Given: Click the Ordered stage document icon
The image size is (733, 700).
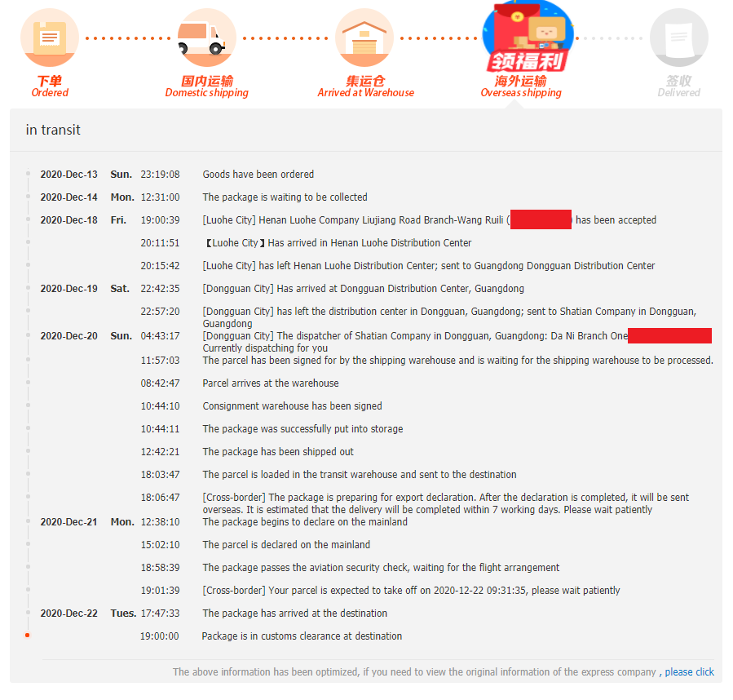Looking at the screenshot, I should 50,38.
